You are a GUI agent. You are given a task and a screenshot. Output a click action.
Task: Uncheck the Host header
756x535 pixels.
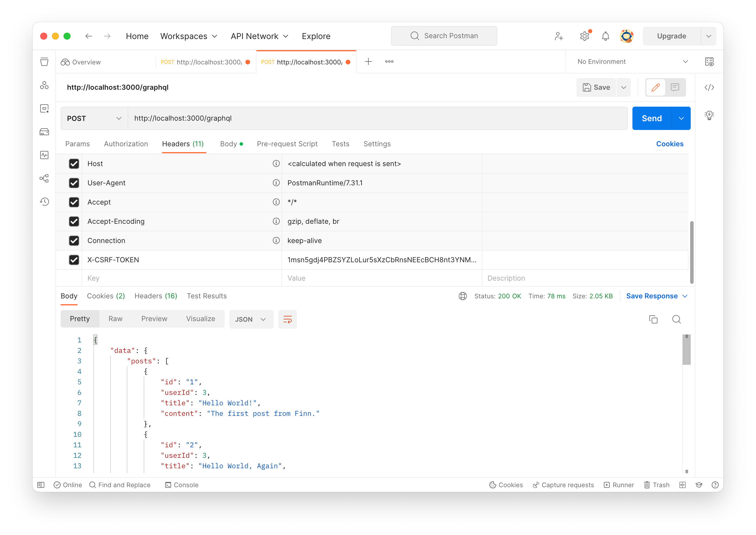click(74, 163)
